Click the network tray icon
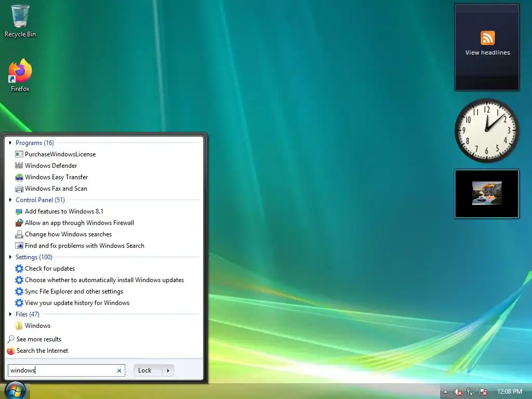Viewport: 532px width, 399px height. (471, 392)
